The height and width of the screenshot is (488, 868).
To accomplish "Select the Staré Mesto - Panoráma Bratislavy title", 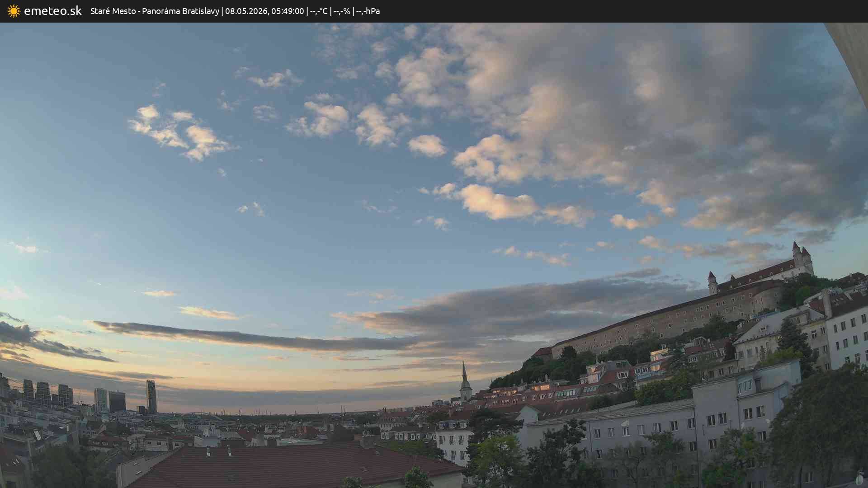I will (155, 11).
